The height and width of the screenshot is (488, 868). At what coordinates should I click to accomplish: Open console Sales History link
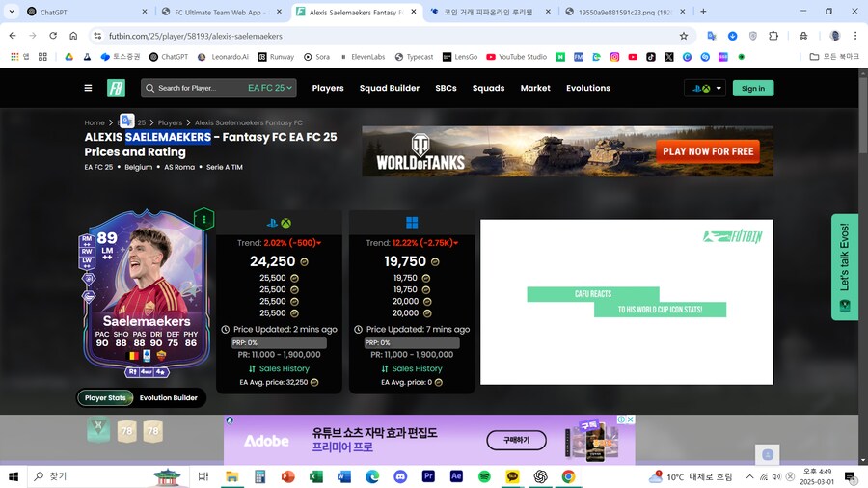point(279,368)
